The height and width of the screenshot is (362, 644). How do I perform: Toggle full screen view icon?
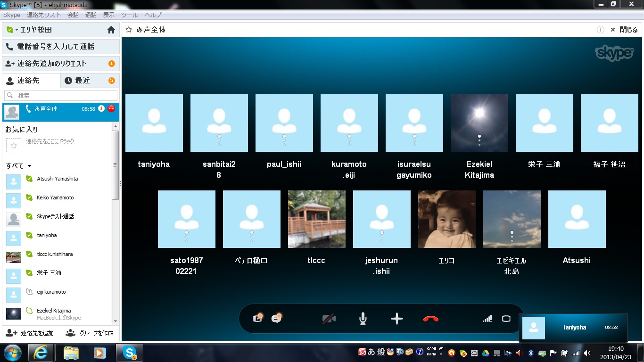506,319
